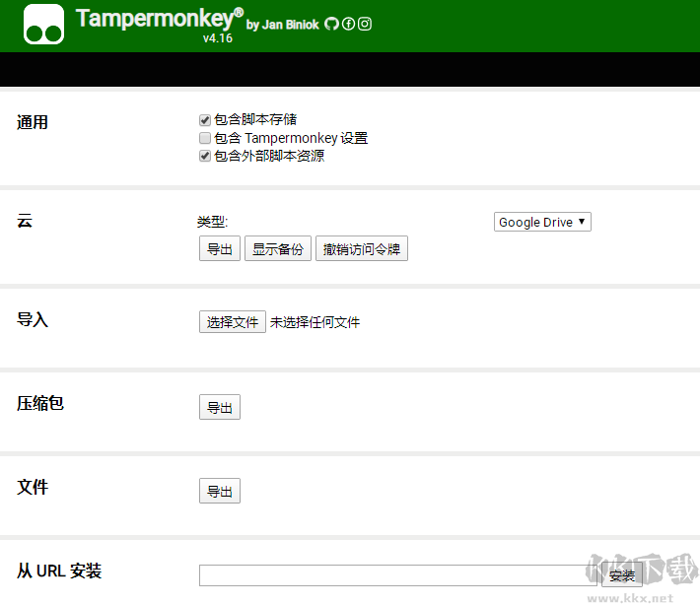The image size is (700, 605).
Task: Expand the Google Drive type dropdown
Action: 542,222
